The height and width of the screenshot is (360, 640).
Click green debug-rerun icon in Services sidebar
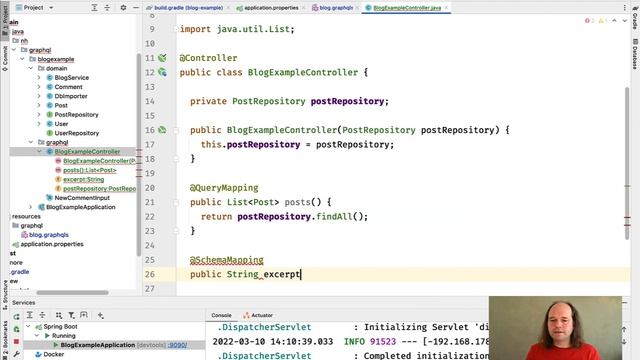click(16, 329)
